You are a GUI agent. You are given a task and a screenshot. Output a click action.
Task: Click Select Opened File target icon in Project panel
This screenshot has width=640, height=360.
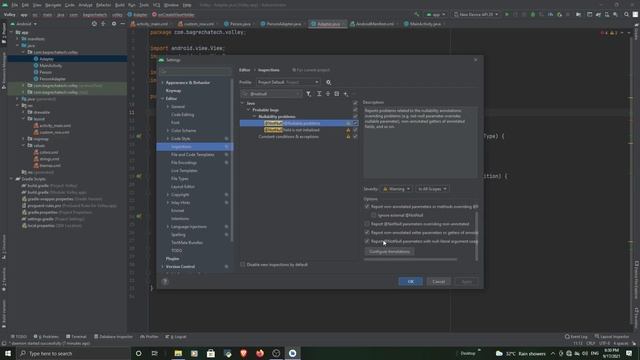pos(94,24)
